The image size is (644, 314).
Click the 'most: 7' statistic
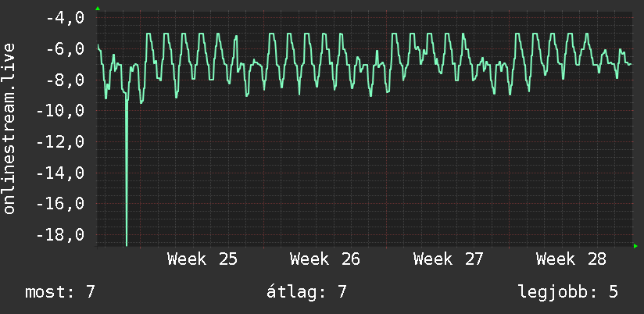[60, 292]
